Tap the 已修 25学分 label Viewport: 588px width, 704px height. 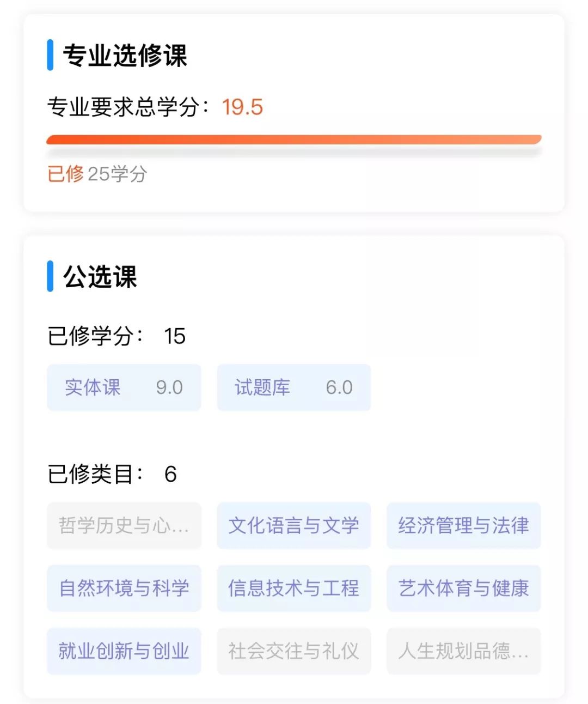(97, 174)
